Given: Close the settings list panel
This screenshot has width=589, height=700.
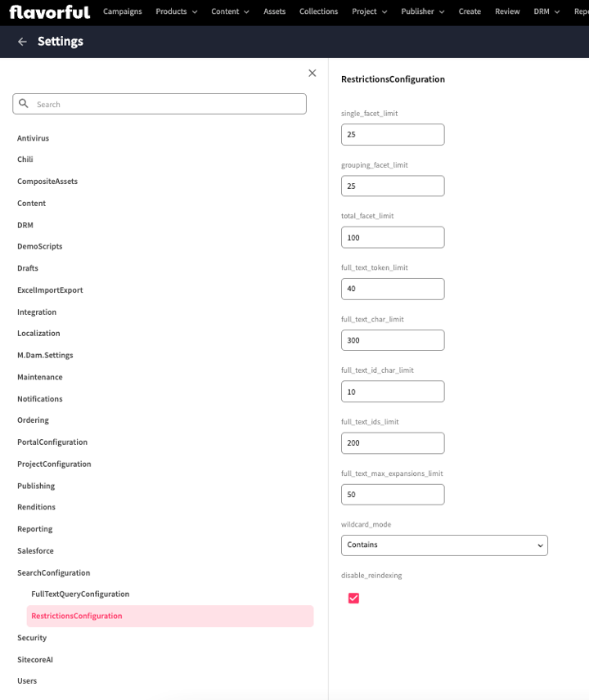Looking at the screenshot, I should tap(312, 73).
